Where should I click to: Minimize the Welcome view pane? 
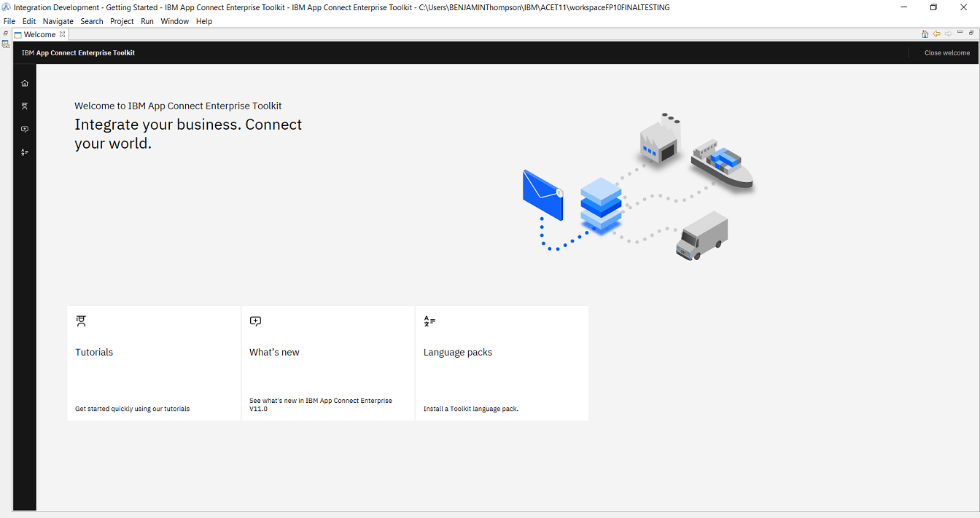pyautogui.click(x=961, y=33)
